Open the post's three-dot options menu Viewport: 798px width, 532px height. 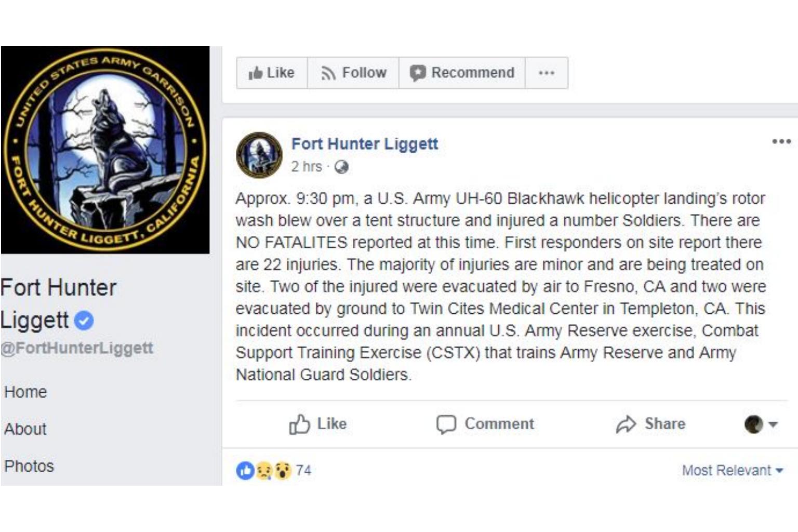click(781, 141)
